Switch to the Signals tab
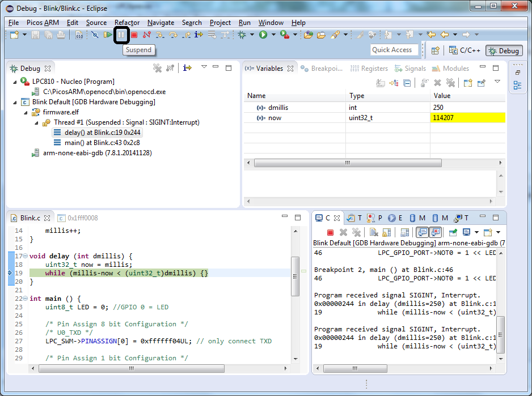532x396 pixels. point(410,69)
